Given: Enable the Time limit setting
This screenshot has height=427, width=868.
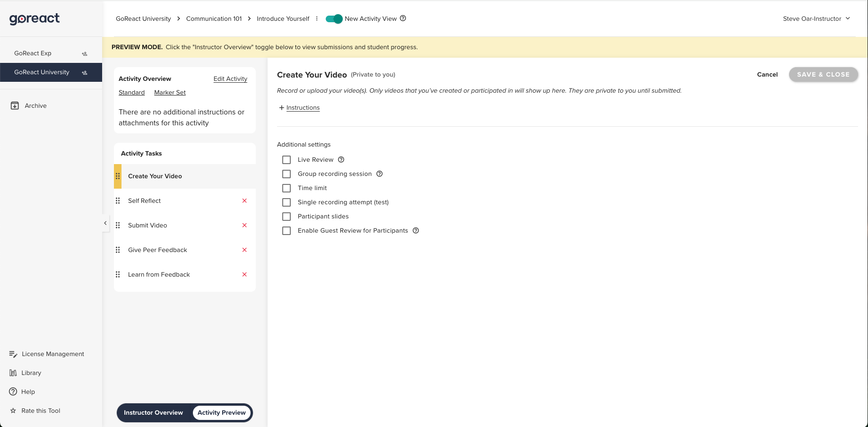Looking at the screenshot, I should pos(286,188).
